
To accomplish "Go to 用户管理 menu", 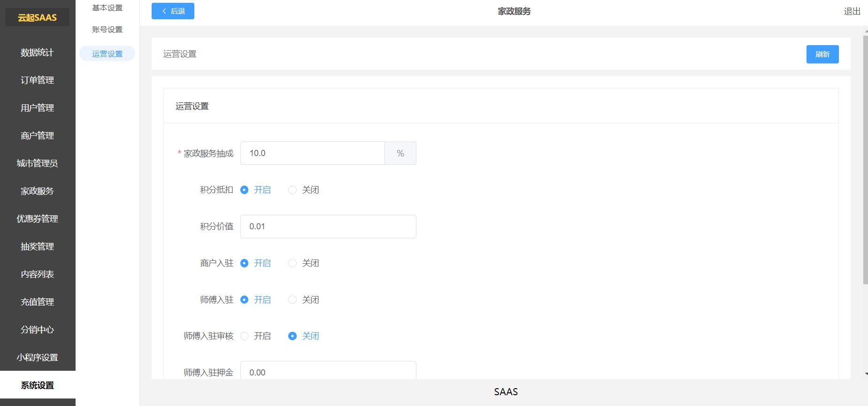I will (x=38, y=108).
